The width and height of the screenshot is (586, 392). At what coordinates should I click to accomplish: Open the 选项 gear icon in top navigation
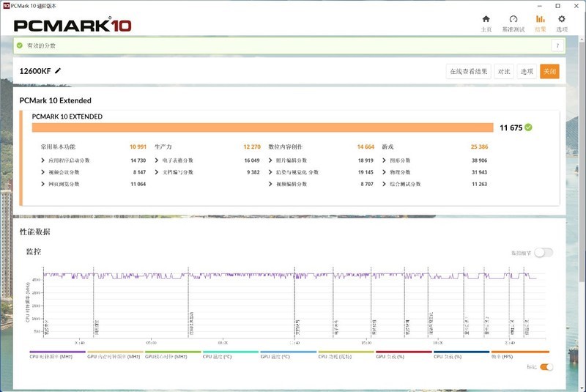pos(562,19)
